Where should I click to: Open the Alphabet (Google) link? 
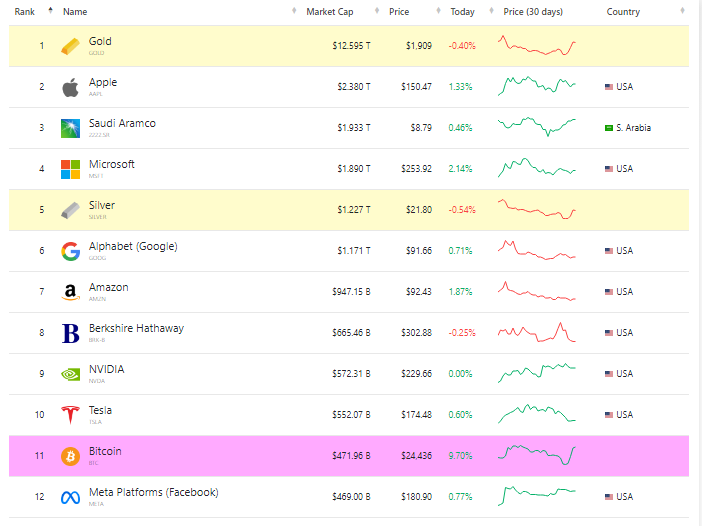133,246
